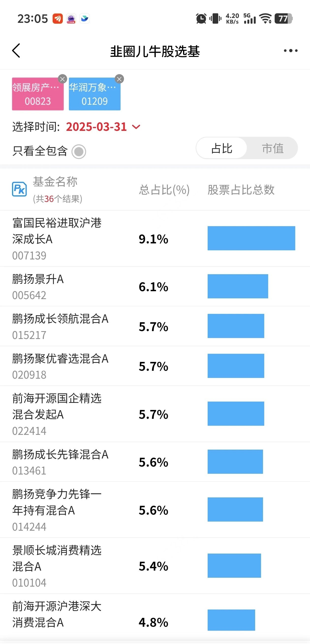Image resolution: width=310 pixels, height=644 pixels.
Task: Select the 领展房产 00823 pink stock tag
Action: [38, 94]
